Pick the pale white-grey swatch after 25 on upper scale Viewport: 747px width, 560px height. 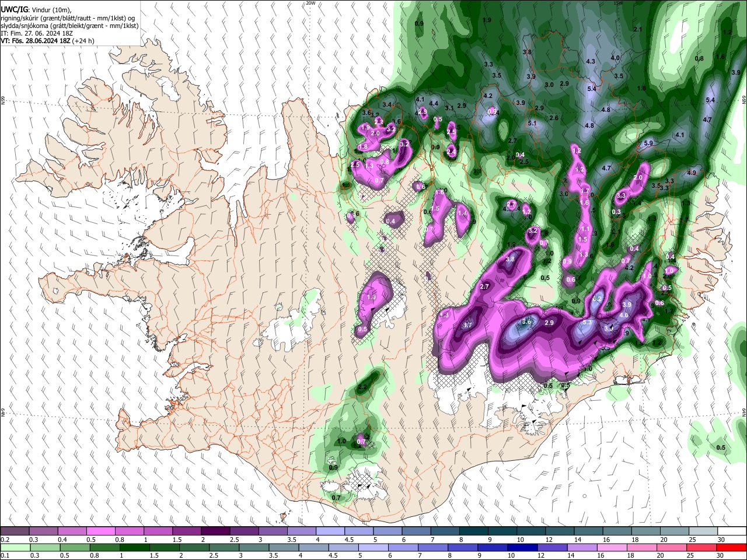pos(704,531)
